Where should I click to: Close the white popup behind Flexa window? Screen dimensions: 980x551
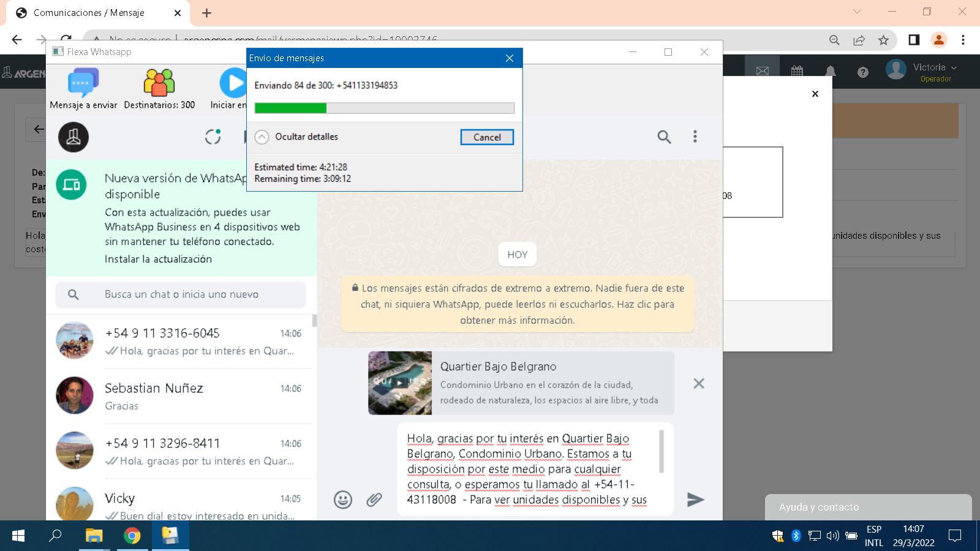(815, 94)
